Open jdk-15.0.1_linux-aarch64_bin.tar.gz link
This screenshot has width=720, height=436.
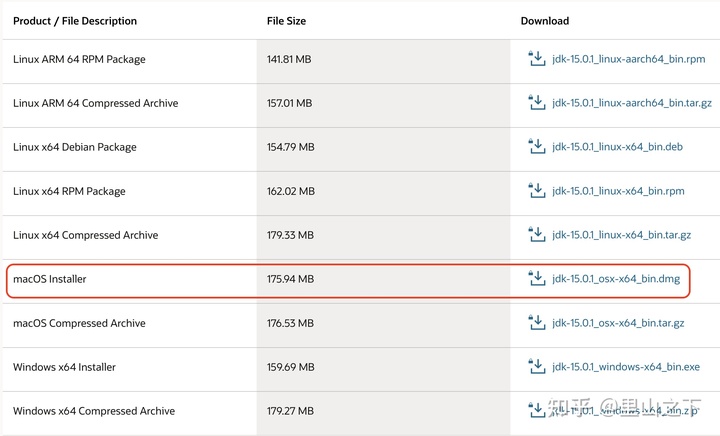pyautogui.click(x=632, y=103)
